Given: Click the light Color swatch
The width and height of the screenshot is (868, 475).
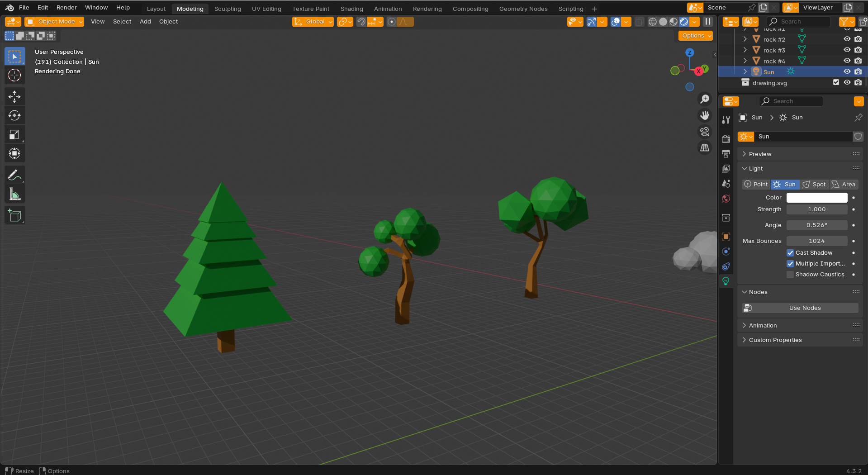Looking at the screenshot, I should click(x=817, y=198).
